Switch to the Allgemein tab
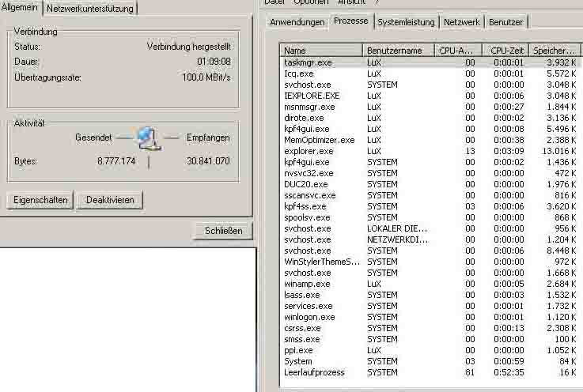The width and height of the screenshot is (583, 392). (20, 7)
